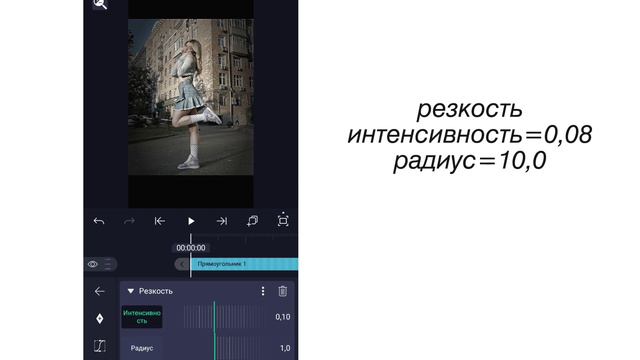Image resolution: width=640 pixels, height=360 pixels.
Task: Click the radius value 1,0
Action: tap(285, 348)
